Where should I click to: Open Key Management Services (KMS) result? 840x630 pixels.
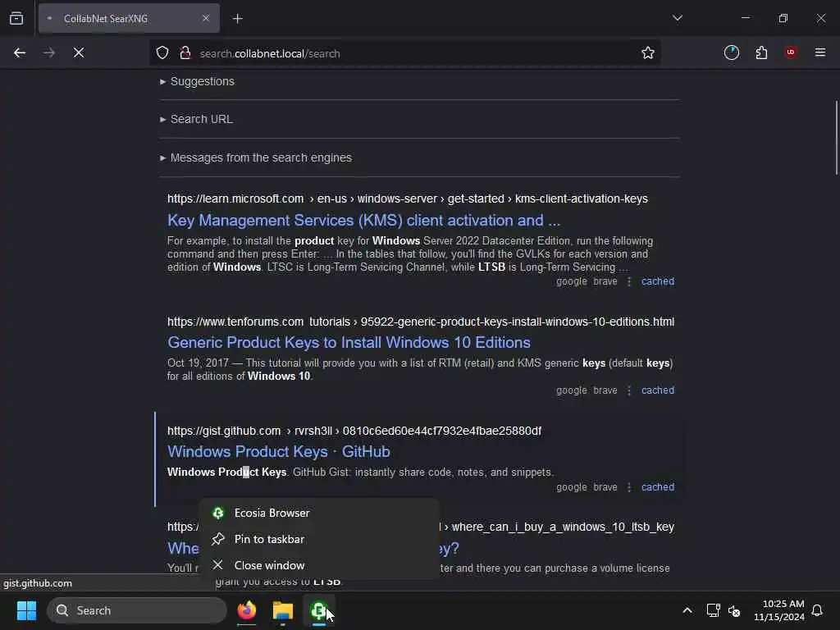click(x=363, y=220)
